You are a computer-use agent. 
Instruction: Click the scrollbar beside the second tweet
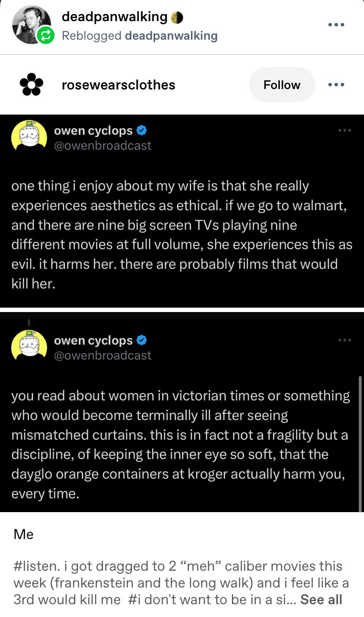tap(360, 441)
